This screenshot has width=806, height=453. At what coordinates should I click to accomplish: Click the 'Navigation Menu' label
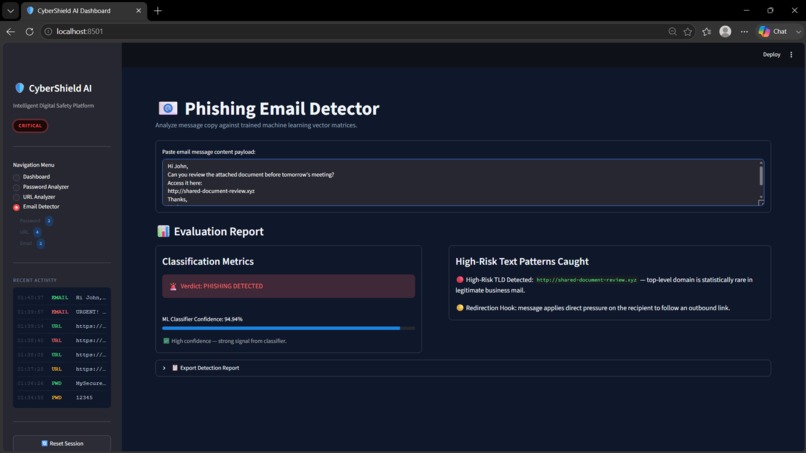point(33,165)
